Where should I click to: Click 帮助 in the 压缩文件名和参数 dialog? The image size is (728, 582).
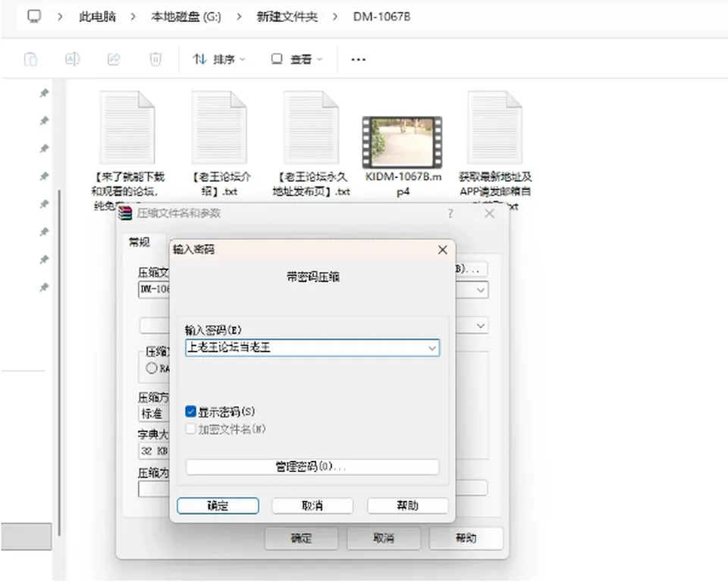pos(466,538)
